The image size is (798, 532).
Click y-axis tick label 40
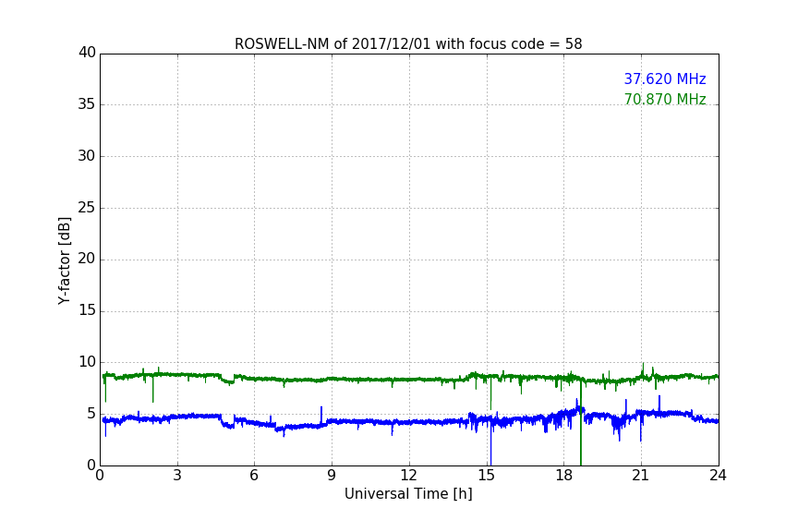[87, 53]
